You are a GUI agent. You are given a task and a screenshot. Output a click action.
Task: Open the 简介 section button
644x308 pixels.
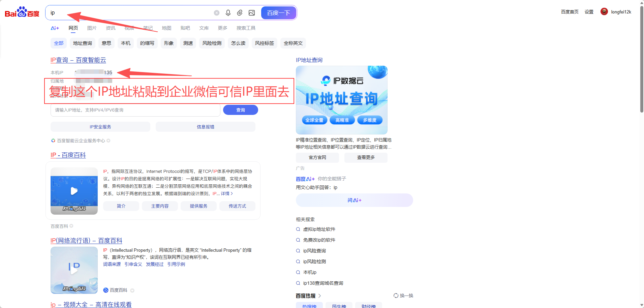(x=121, y=206)
